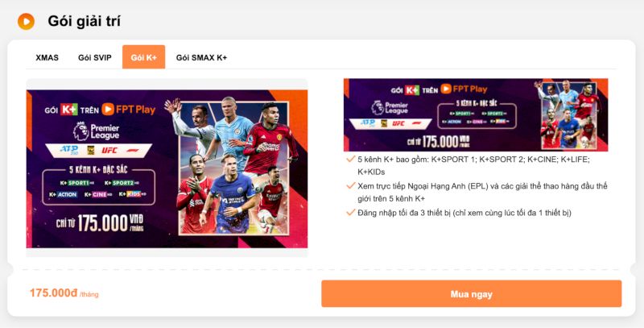Click the Xem trực tiếp Ngoại Hạng Anh description
Screen dimensions: 644x328
[482, 193]
